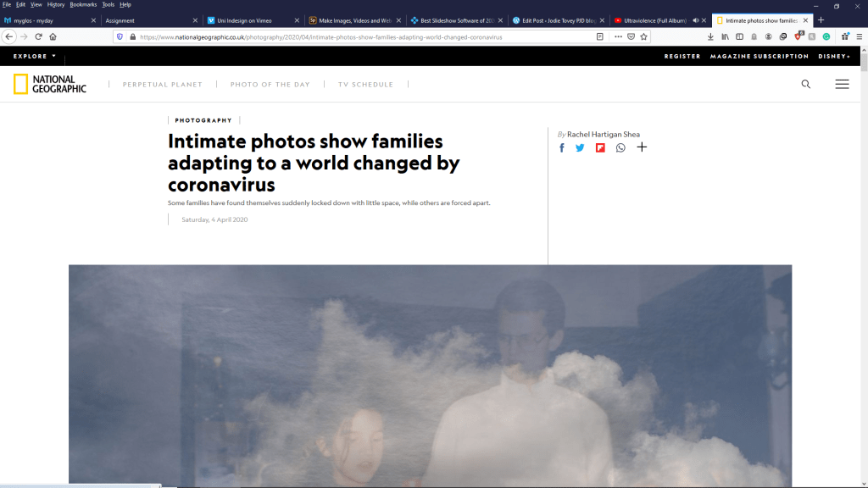This screenshot has width=868, height=488.
Task: Share the article on Facebook
Action: point(561,147)
